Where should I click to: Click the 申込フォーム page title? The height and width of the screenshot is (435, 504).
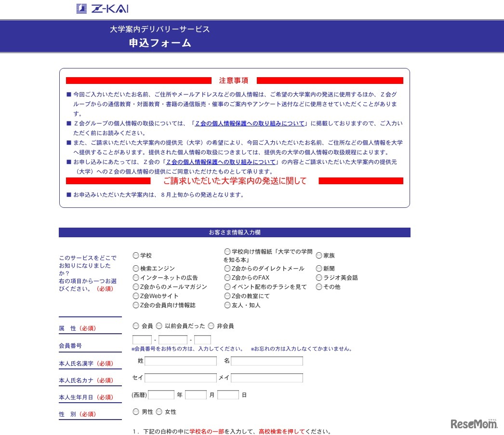[x=160, y=43]
